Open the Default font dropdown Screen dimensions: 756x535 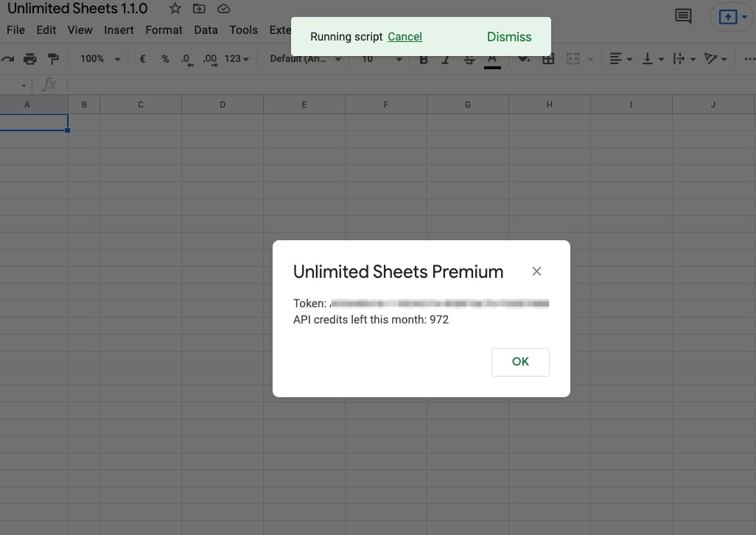pyautogui.click(x=306, y=59)
